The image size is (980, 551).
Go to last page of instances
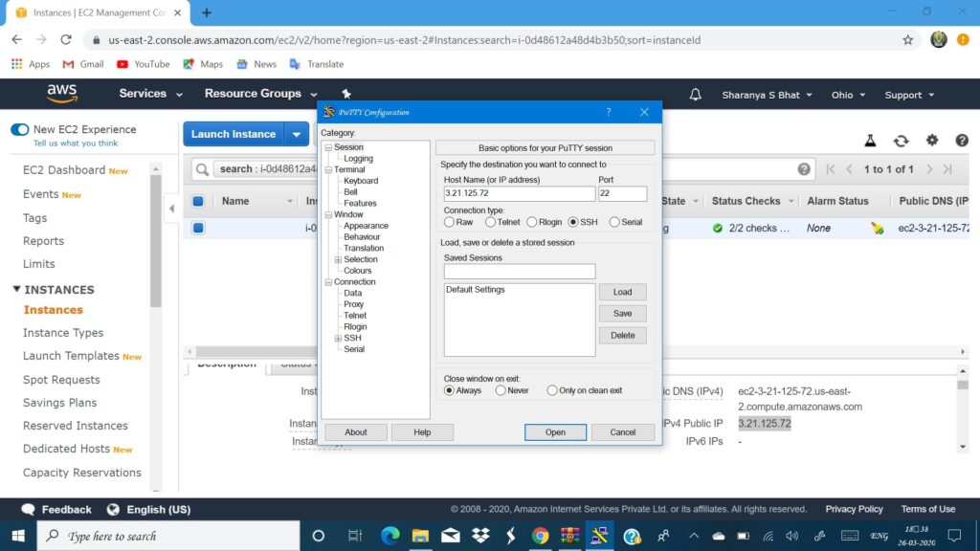point(948,169)
